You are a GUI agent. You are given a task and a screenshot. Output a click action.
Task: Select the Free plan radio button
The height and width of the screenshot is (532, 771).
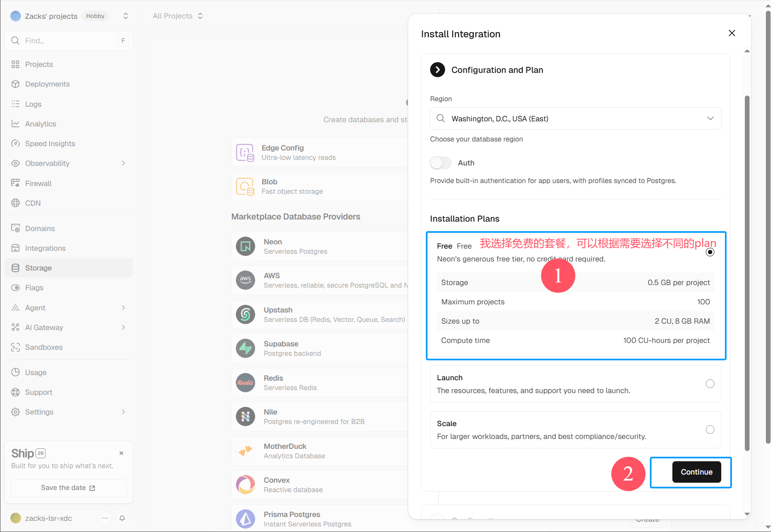click(710, 252)
